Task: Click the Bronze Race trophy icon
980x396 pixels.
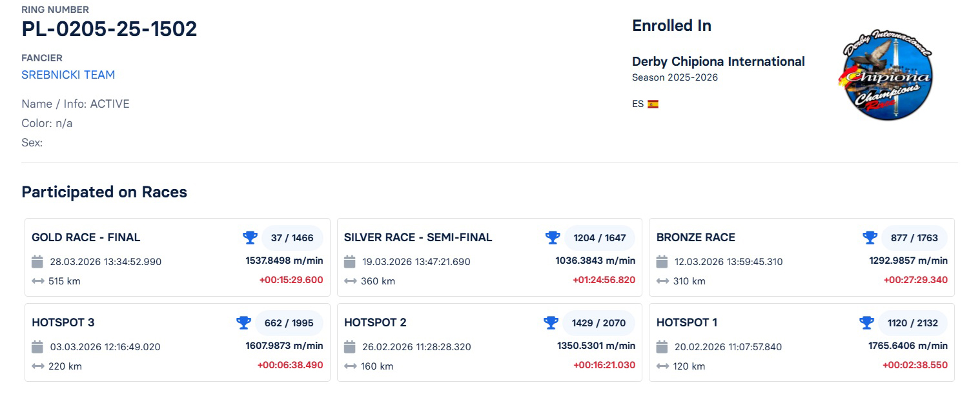Action: [x=870, y=237]
